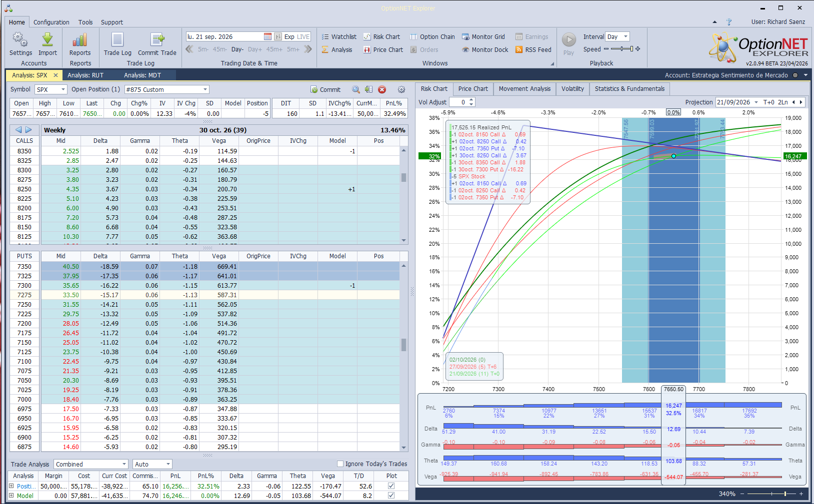Uncheck Plot for the Position row
This screenshot has width=814, height=504.
(391, 486)
